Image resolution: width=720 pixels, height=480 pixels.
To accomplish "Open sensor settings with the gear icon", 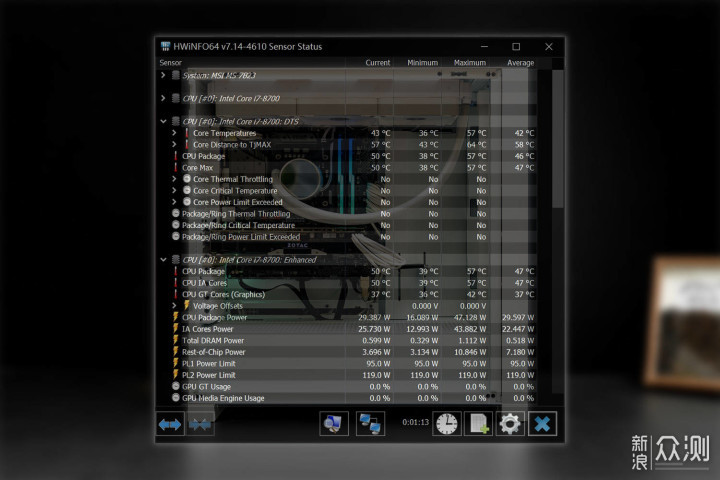I will tap(510, 424).
